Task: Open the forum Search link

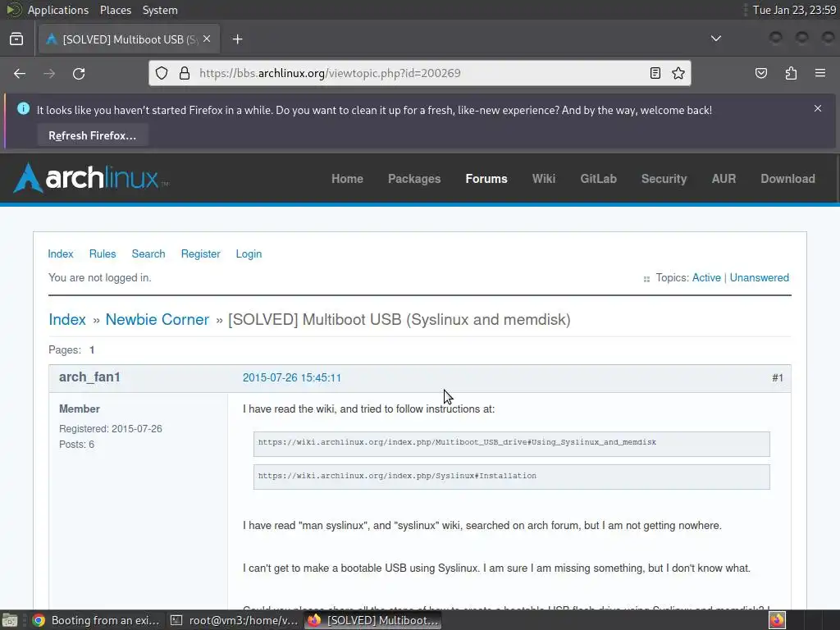Action: click(x=148, y=254)
